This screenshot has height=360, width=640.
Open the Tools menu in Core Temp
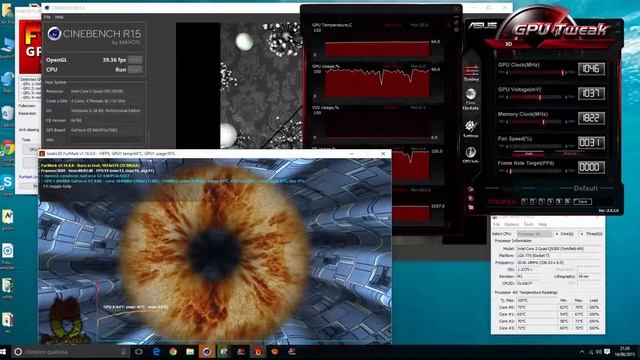click(529, 224)
